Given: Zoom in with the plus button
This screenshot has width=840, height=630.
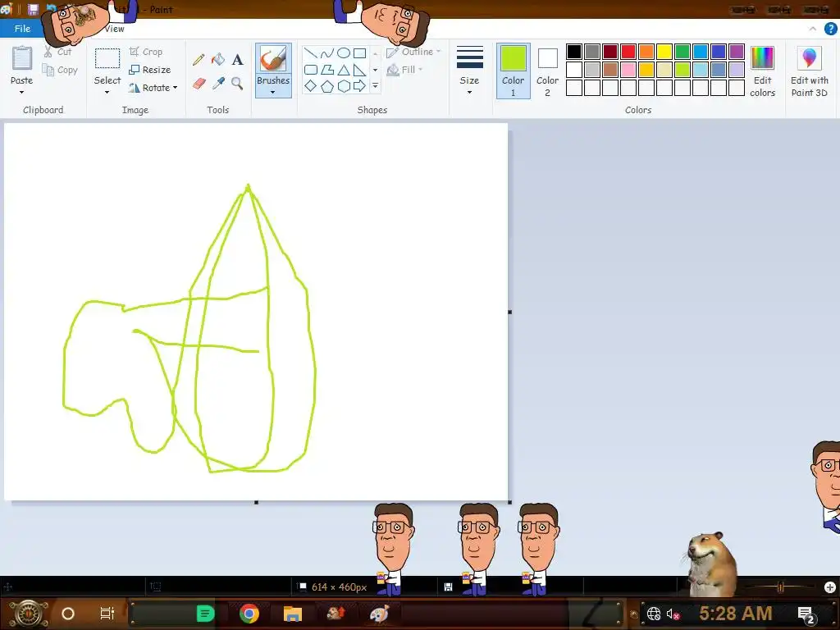Looking at the screenshot, I should point(830,587).
